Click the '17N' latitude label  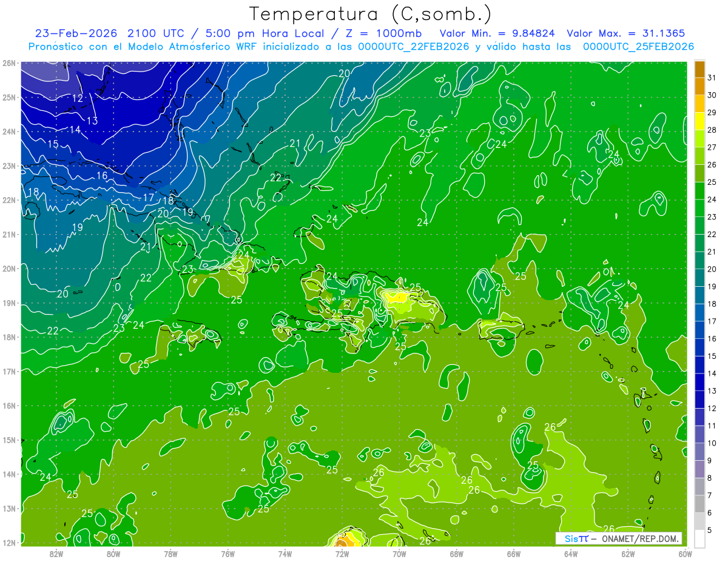coord(8,372)
